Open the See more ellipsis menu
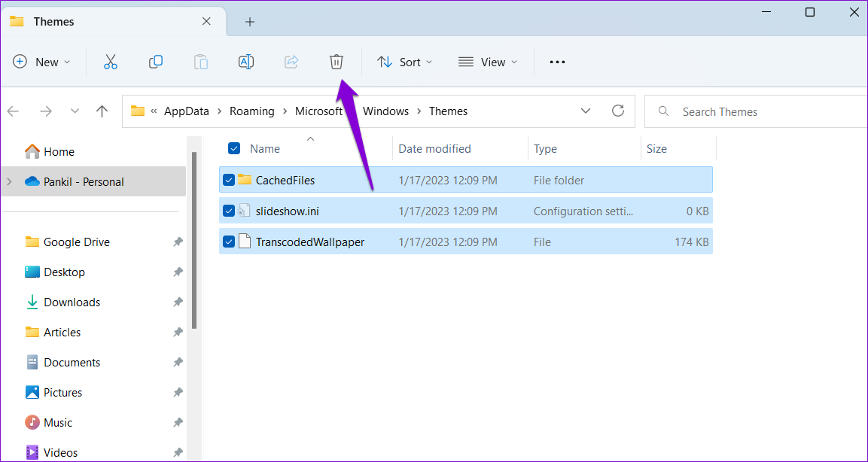868x462 pixels. 557,62
